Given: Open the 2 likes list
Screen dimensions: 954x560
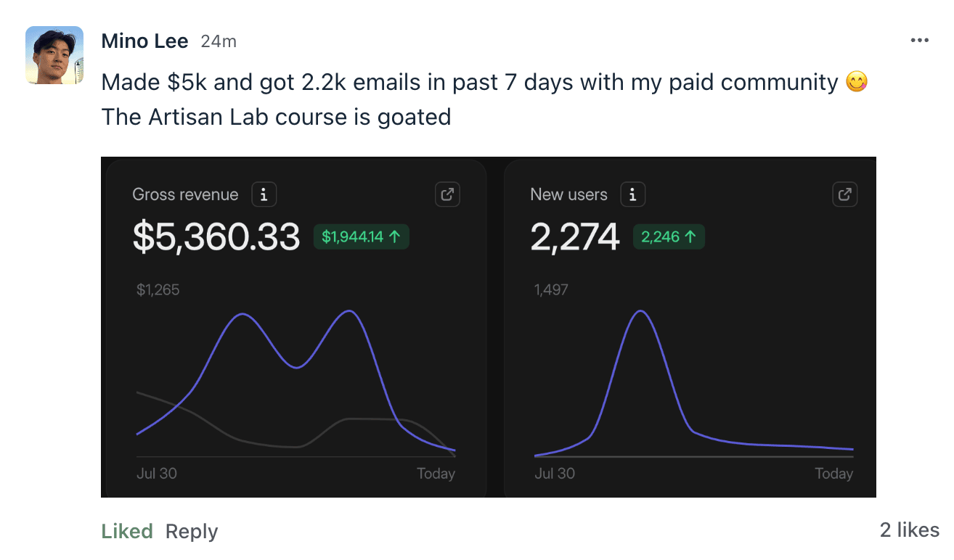Looking at the screenshot, I should (909, 530).
